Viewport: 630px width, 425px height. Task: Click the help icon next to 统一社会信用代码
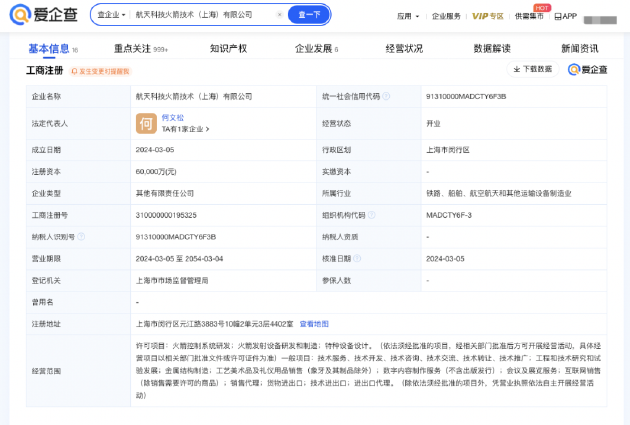tap(386, 96)
